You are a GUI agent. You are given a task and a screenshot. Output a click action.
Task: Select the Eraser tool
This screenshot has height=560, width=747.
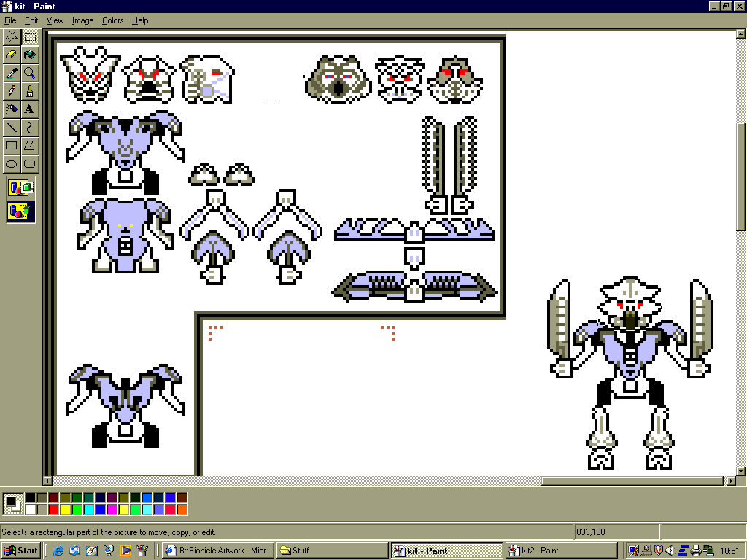12,55
